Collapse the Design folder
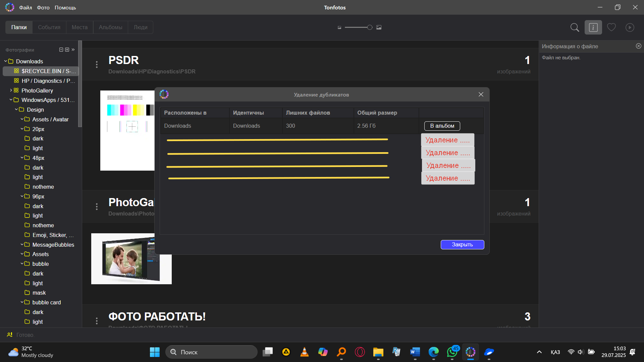The image size is (644, 362). pyautogui.click(x=16, y=109)
